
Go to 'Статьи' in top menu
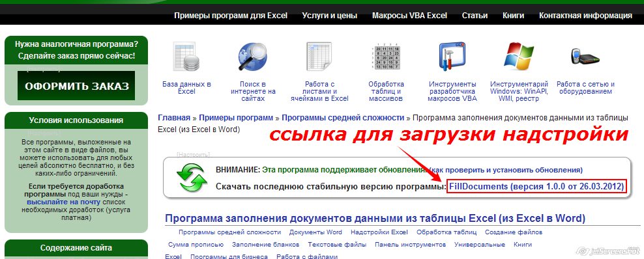point(475,16)
